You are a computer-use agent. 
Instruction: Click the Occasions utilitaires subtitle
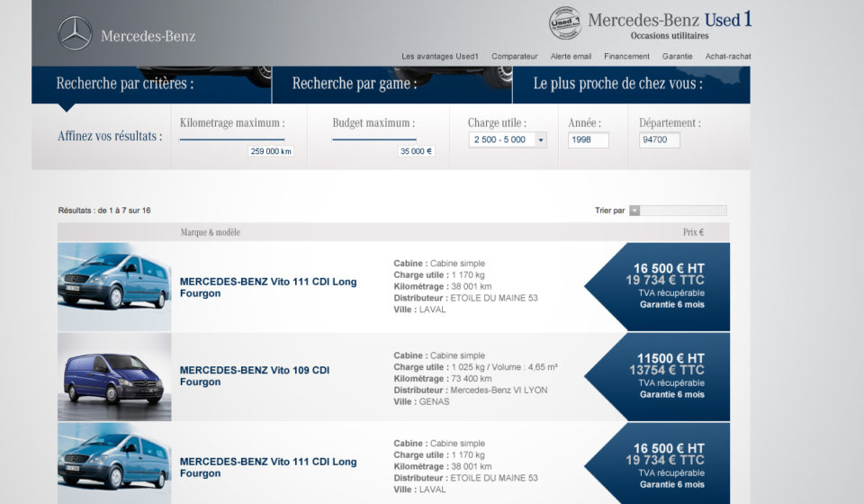pyautogui.click(x=670, y=36)
